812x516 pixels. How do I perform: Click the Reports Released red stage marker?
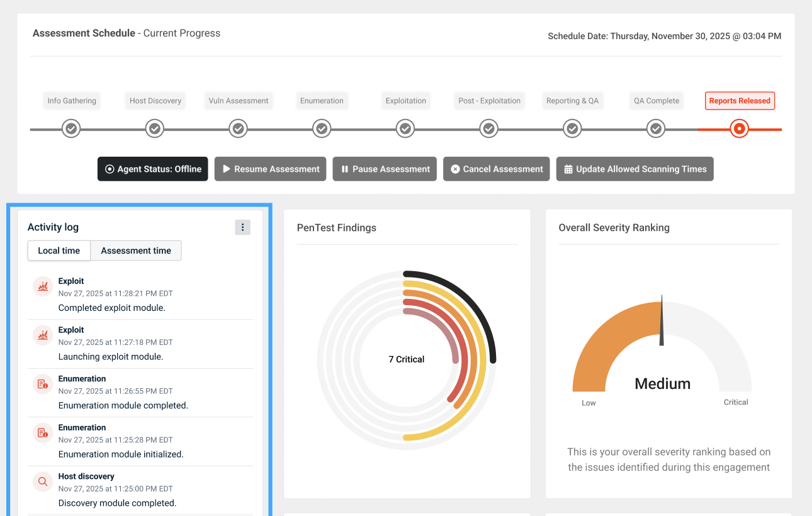[739, 129]
